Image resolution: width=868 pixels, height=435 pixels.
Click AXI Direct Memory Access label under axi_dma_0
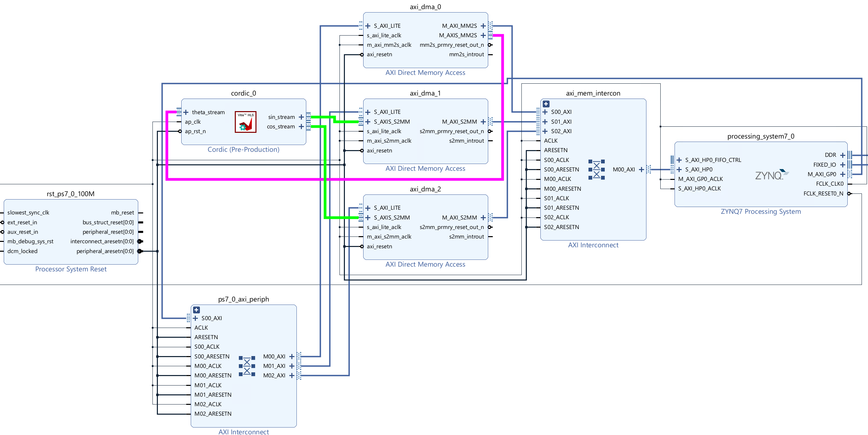(x=426, y=72)
